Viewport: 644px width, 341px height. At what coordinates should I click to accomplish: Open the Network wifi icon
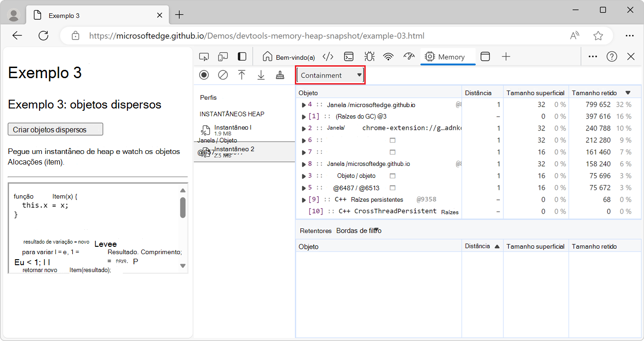389,57
